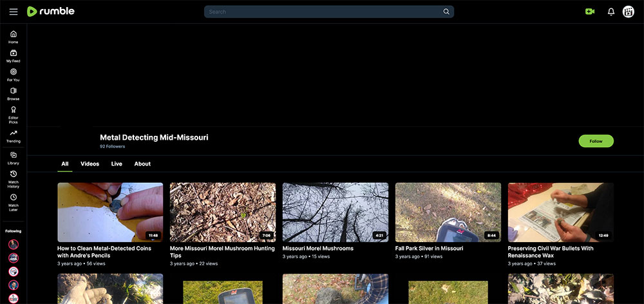Viewport: 644px width, 304px height.
Task: Switch to the Videos tab
Action: coord(90,164)
